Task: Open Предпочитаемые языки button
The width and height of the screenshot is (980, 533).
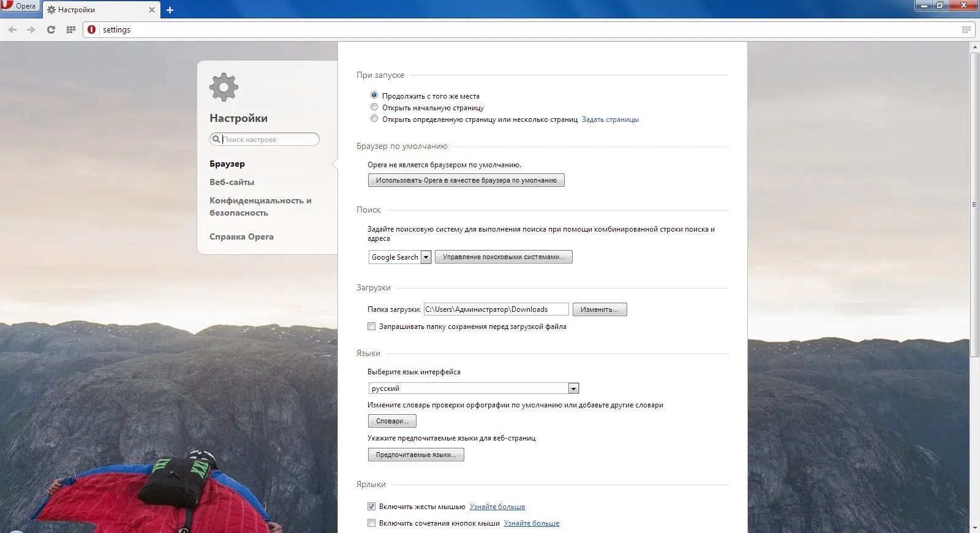Action: (x=416, y=455)
